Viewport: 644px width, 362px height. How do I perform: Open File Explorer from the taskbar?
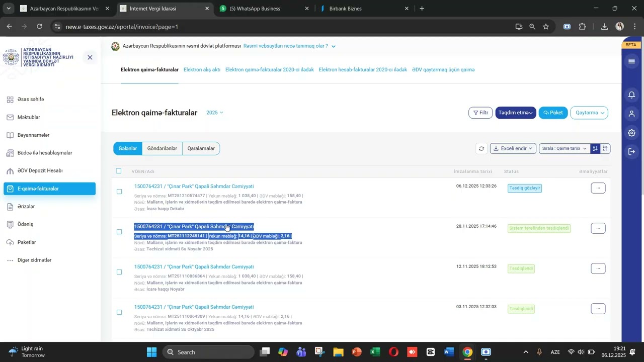(x=338, y=352)
